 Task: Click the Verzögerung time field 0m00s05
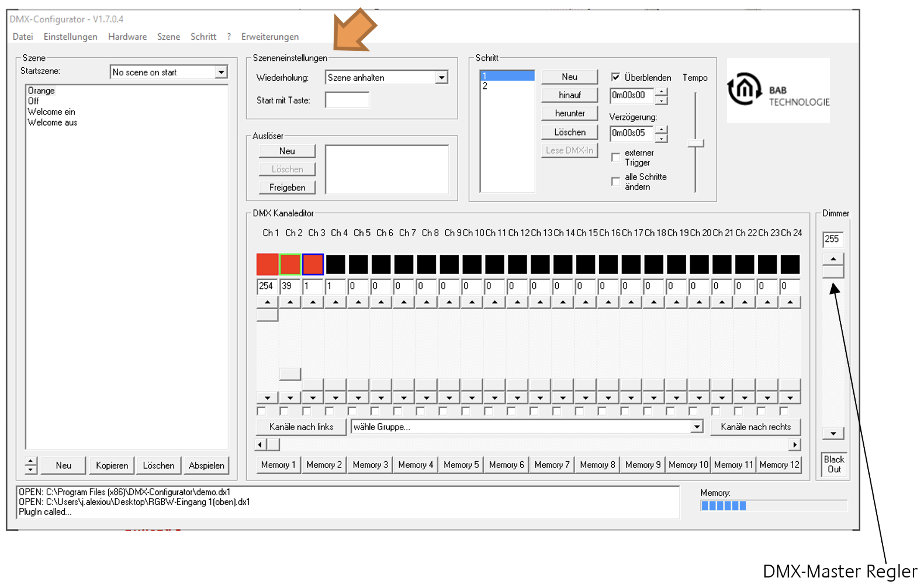[x=631, y=134]
